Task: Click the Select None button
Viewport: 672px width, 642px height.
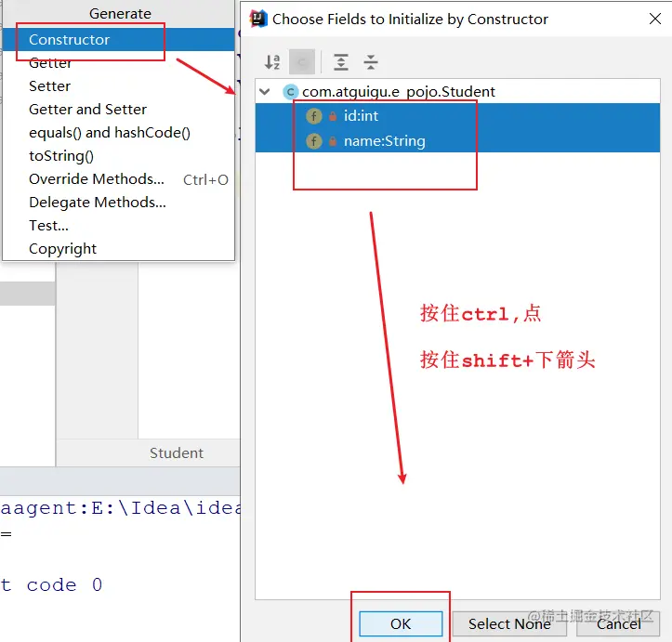Action: [x=509, y=624]
